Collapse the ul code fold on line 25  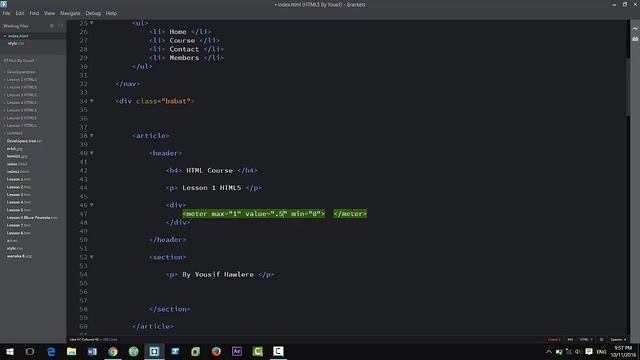pyautogui.click(x=91, y=23)
